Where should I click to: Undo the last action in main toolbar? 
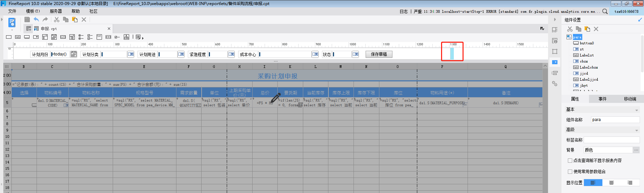tap(36, 20)
